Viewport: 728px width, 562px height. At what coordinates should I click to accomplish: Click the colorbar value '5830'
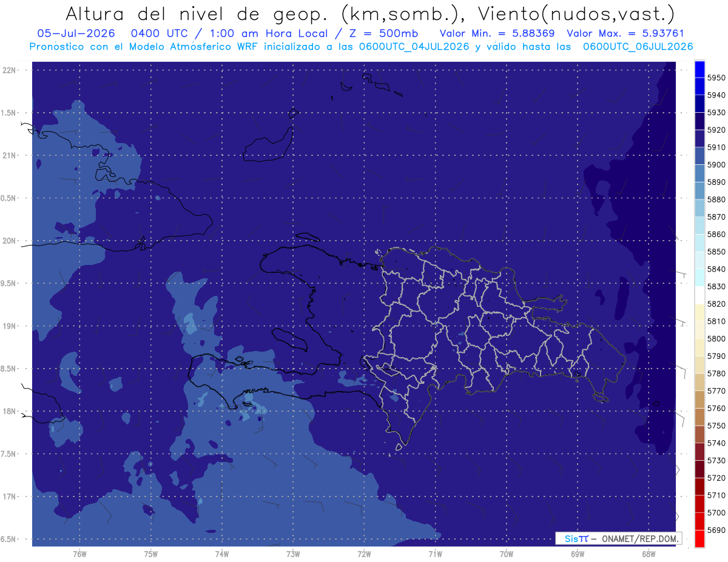pos(716,286)
